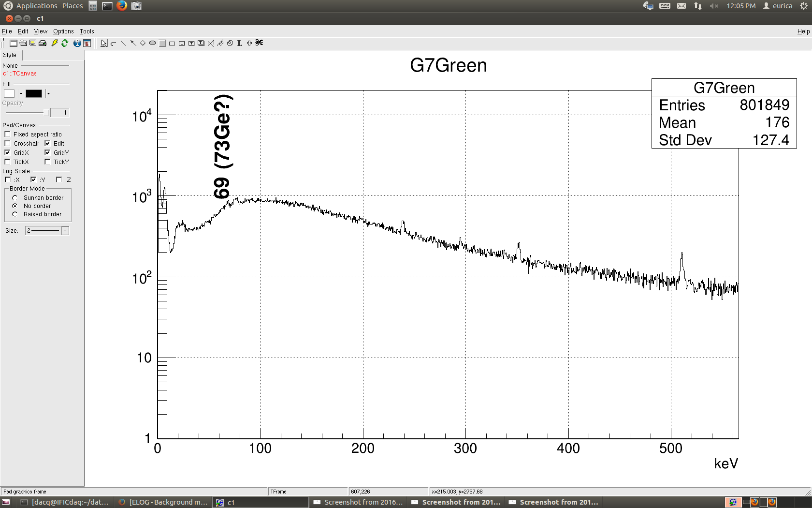
Task: Choose the Line drawing tool
Action: pyautogui.click(x=123, y=43)
